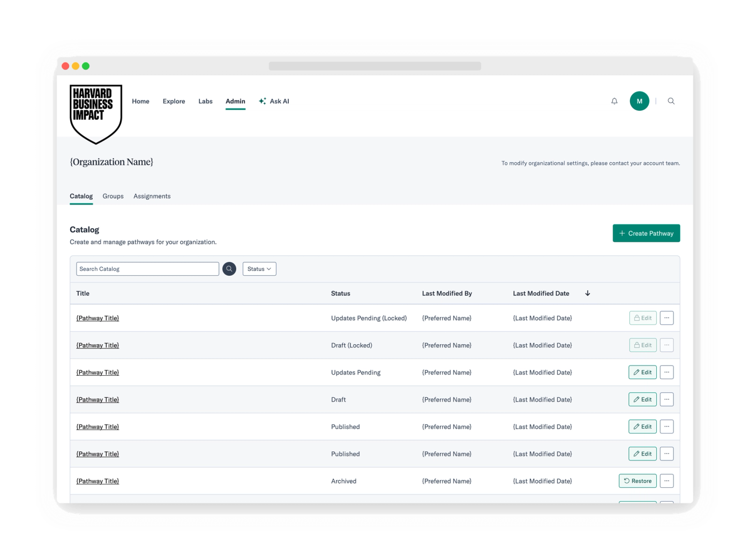Open the notifications bell
The height and width of the screenshot is (560, 750).
614,101
